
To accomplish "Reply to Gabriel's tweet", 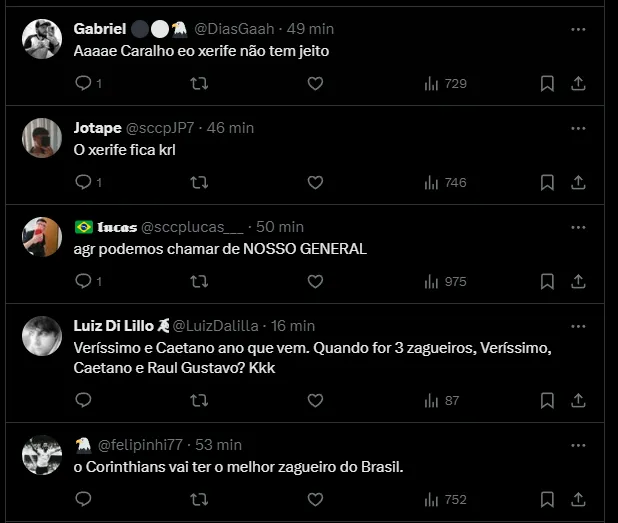I will pyautogui.click(x=83, y=84).
